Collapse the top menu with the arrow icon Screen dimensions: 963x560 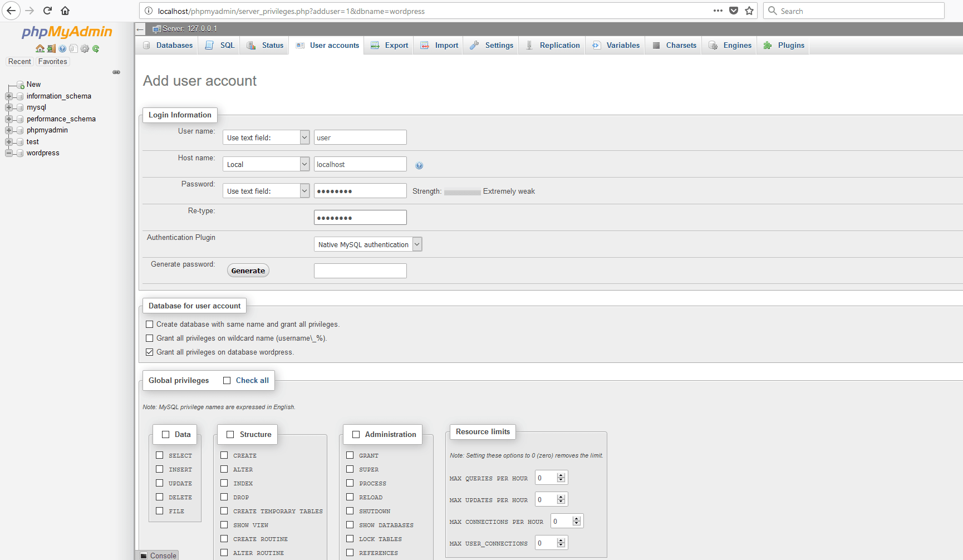140,29
